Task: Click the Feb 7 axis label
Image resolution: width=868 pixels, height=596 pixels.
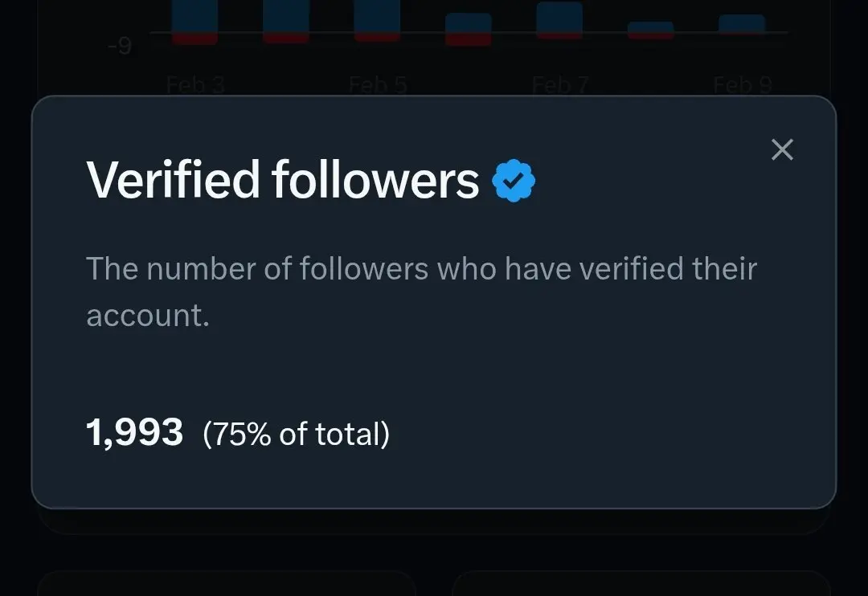Action: click(x=560, y=84)
